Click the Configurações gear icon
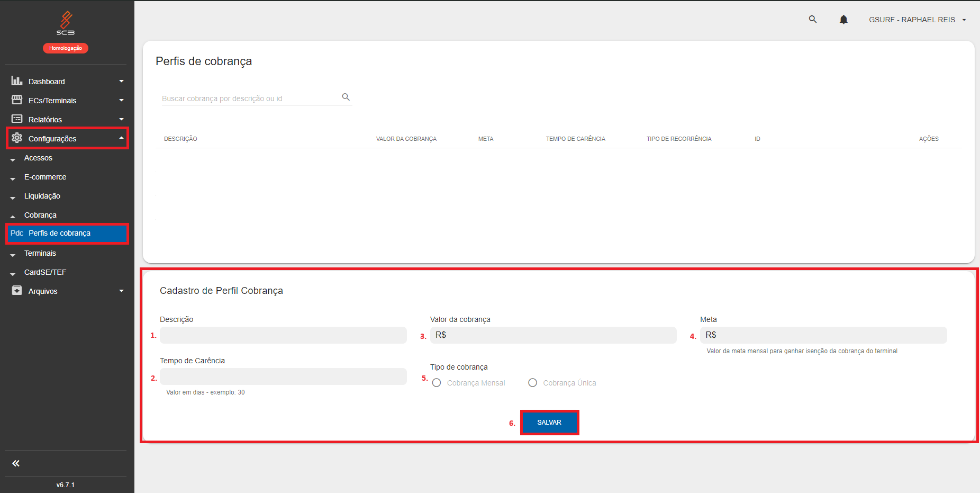Viewport: 980px width, 493px height. pyautogui.click(x=17, y=138)
